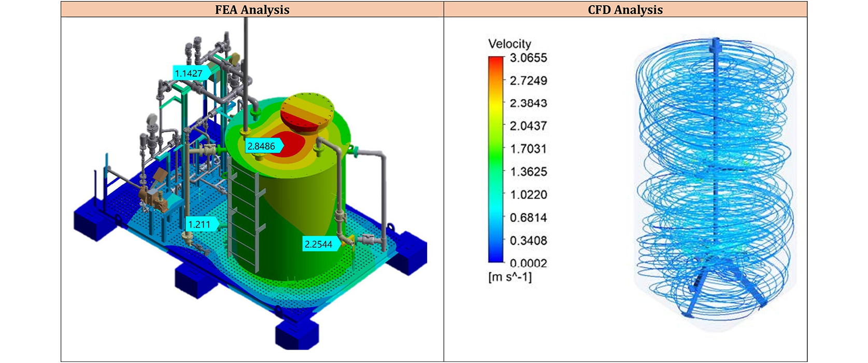Click the maximum legend value 3.0655
Image resolution: width=868 pixels, height=363 pixels.
pyautogui.click(x=528, y=58)
